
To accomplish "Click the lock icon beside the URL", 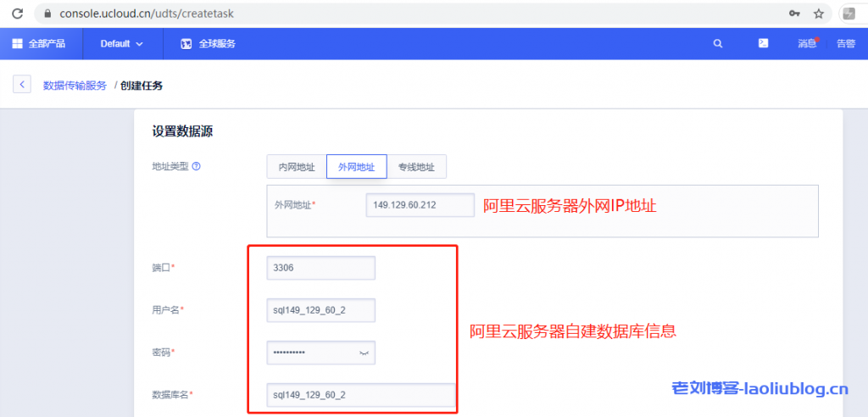I will (47, 14).
